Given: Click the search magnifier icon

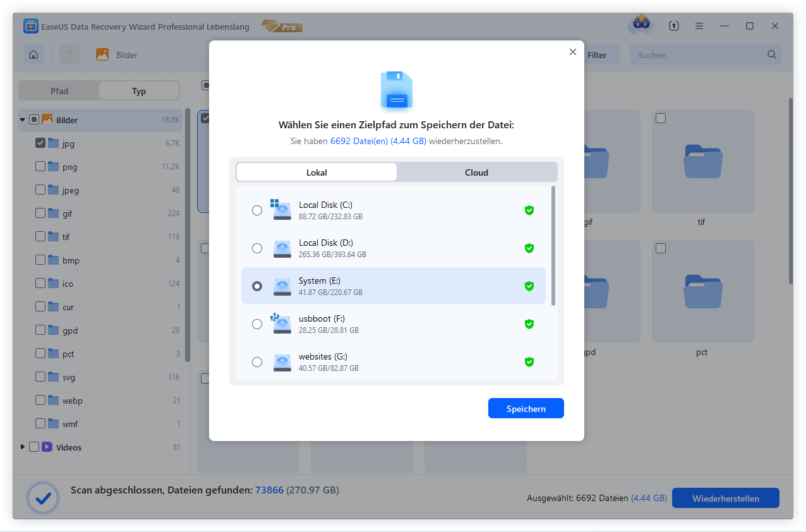Looking at the screenshot, I should click(x=771, y=54).
